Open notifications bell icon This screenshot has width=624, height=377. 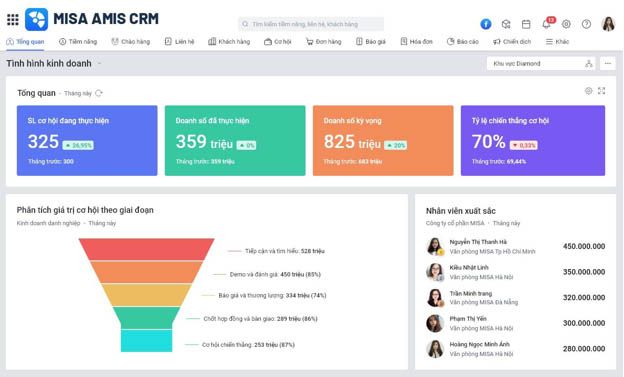[x=546, y=24]
